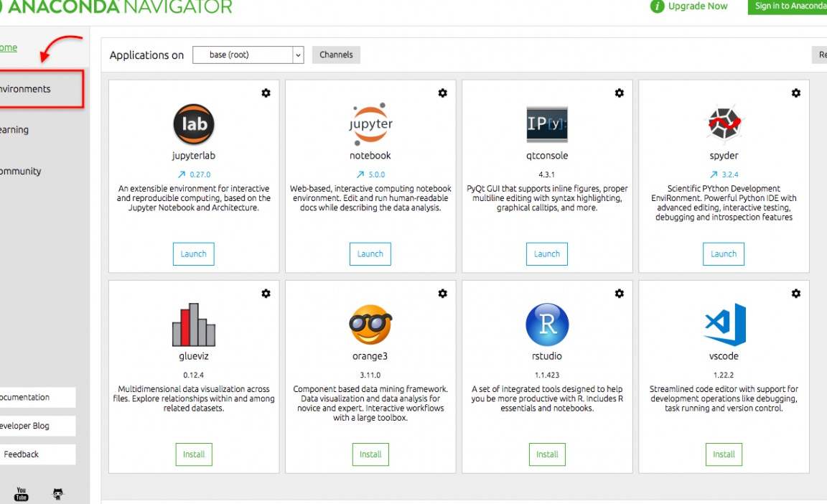827x504 pixels.
Task: Open the Learning tab
Action: point(14,130)
